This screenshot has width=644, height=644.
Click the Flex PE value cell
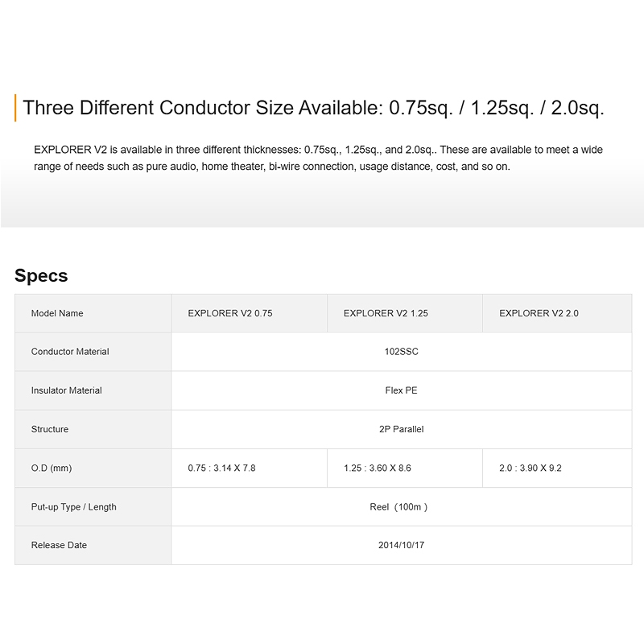[401, 390]
